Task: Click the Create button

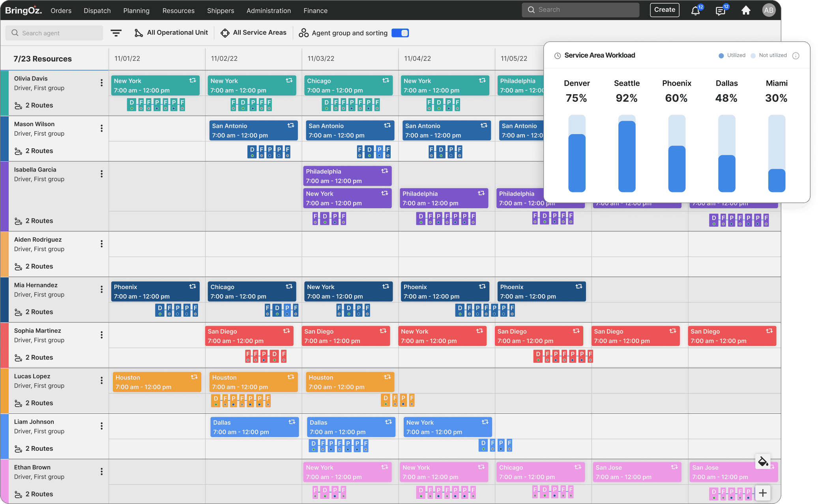Action: click(665, 10)
